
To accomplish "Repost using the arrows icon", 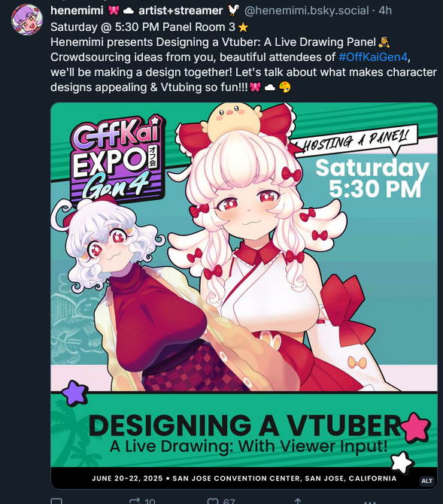I will pos(135,502).
